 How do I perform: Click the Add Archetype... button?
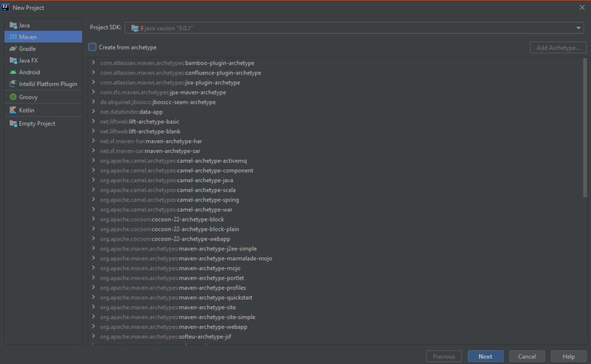point(558,47)
